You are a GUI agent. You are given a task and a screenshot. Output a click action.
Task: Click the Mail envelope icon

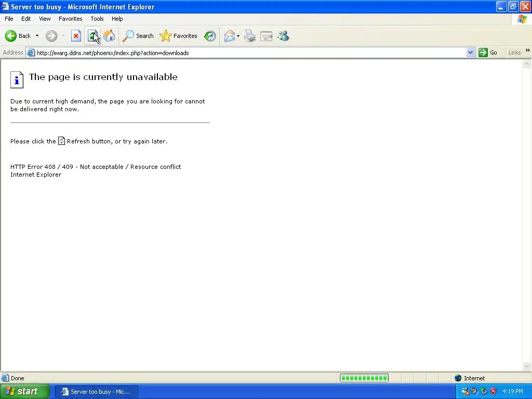(230, 36)
